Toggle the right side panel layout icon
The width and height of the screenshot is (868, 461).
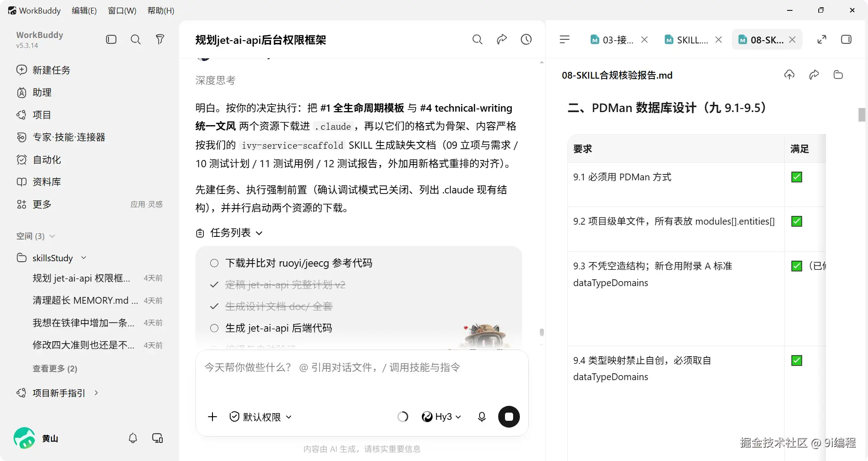click(846, 39)
